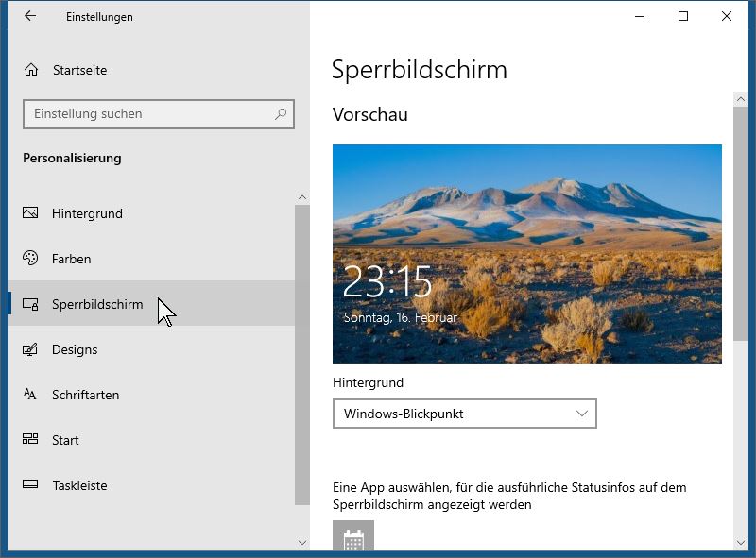The width and height of the screenshot is (756, 558).
Task: Open the Startseite home icon
Action: [31, 70]
